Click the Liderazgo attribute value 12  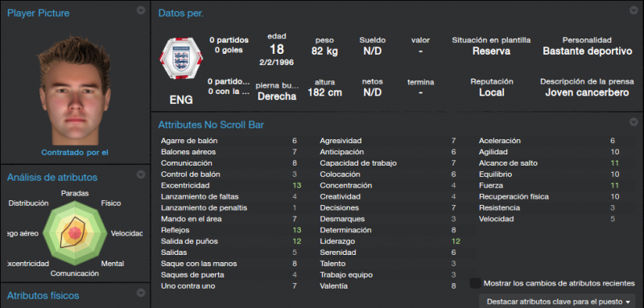coord(455,241)
